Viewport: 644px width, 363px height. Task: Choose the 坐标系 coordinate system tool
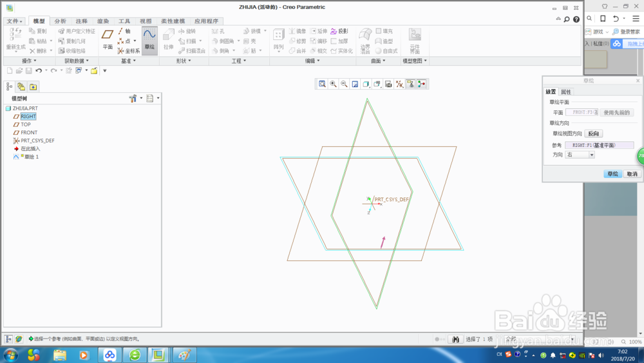pyautogui.click(x=129, y=51)
